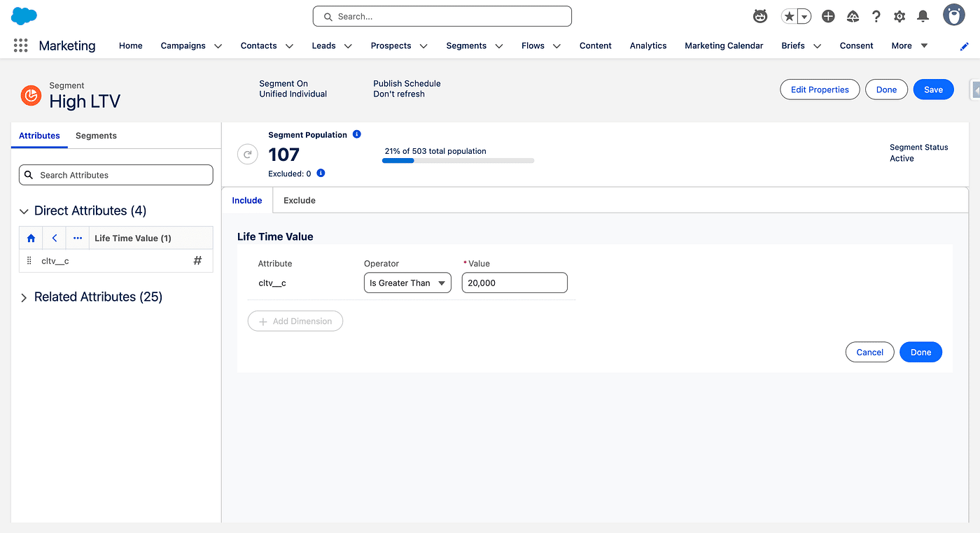The width and height of the screenshot is (980, 533).
Task: Click the notifications bell icon
Action: (923, 16)
